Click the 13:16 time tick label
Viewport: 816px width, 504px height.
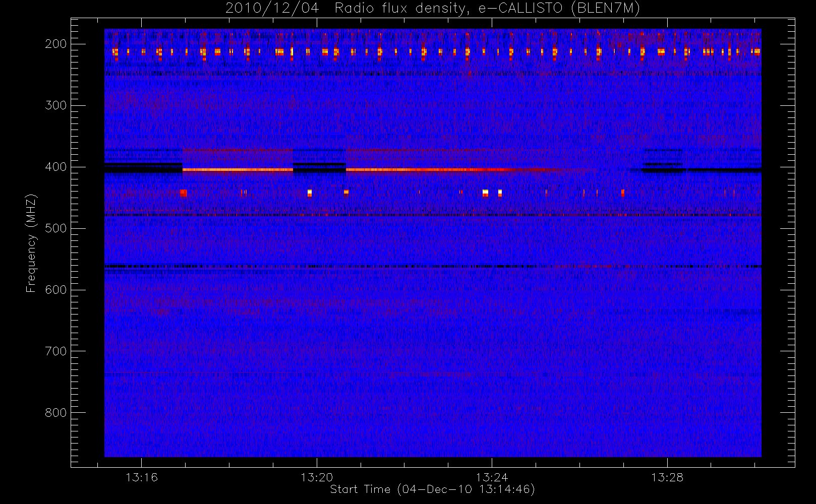(142, 477)
